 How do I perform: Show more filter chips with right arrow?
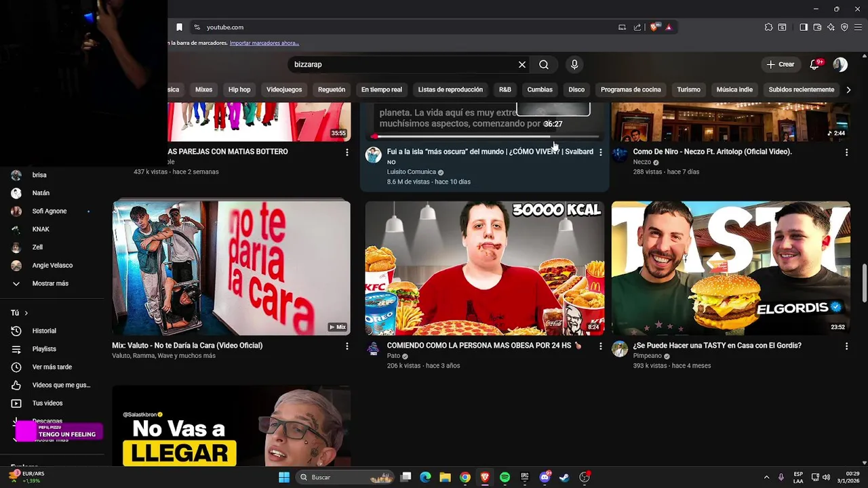848,89
